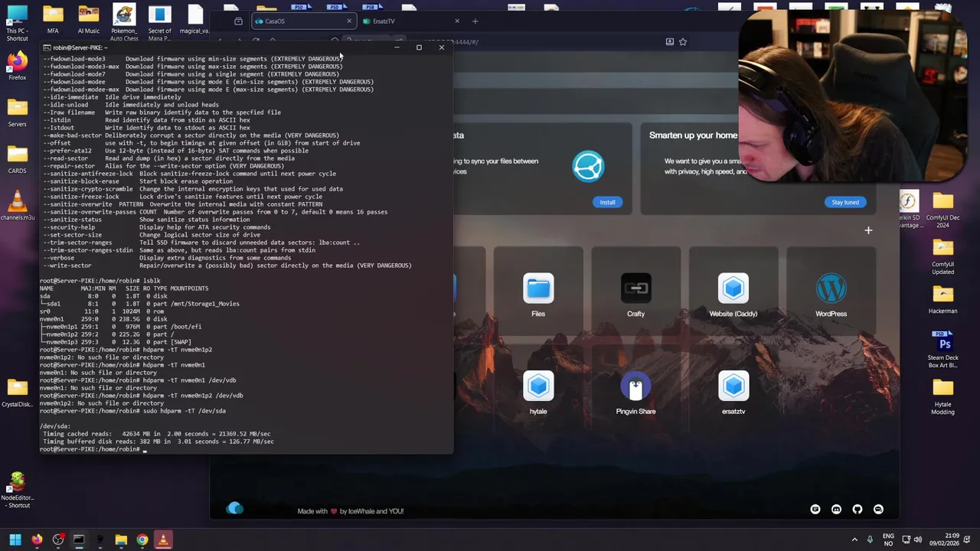The image size is (980, 551).
Task: Open Firefox from the taskbar
Action: [37, 540]
